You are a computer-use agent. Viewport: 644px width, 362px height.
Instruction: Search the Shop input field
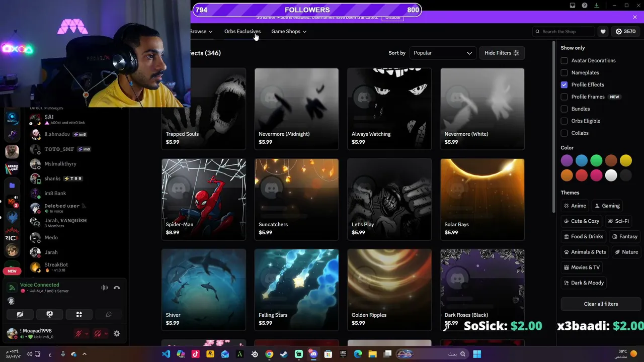coord(563,32)
